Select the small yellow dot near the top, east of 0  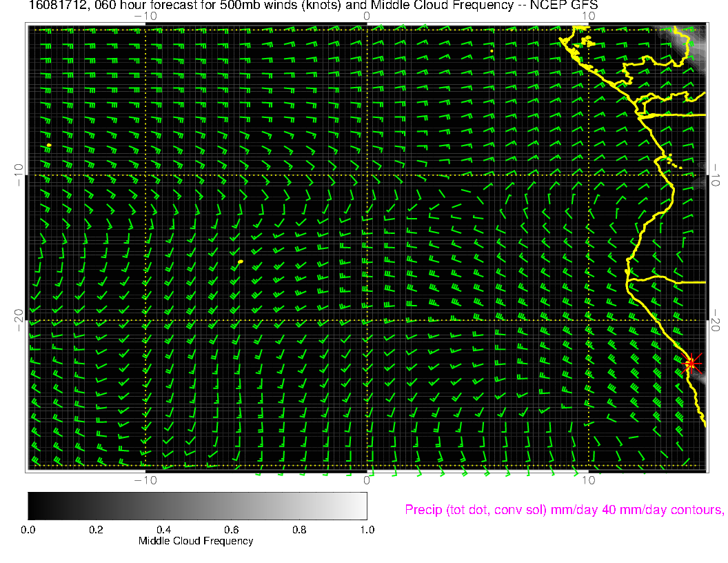pos(491,50)
